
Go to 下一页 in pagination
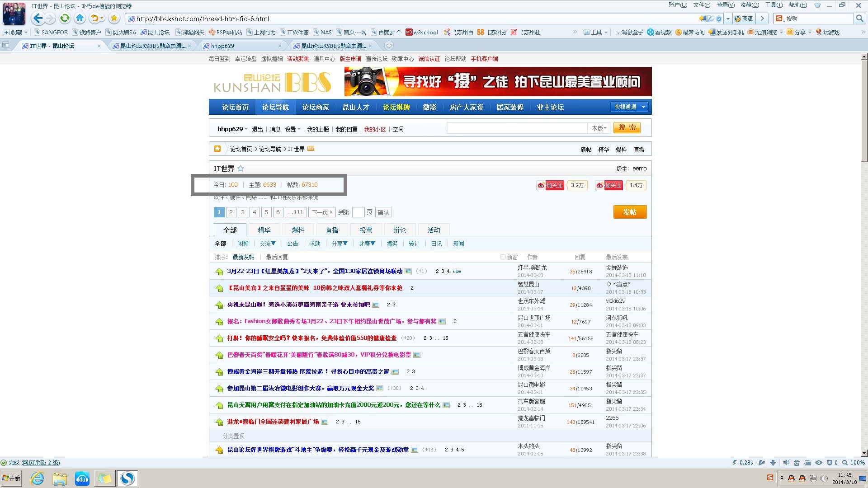[x=322, y=212]
